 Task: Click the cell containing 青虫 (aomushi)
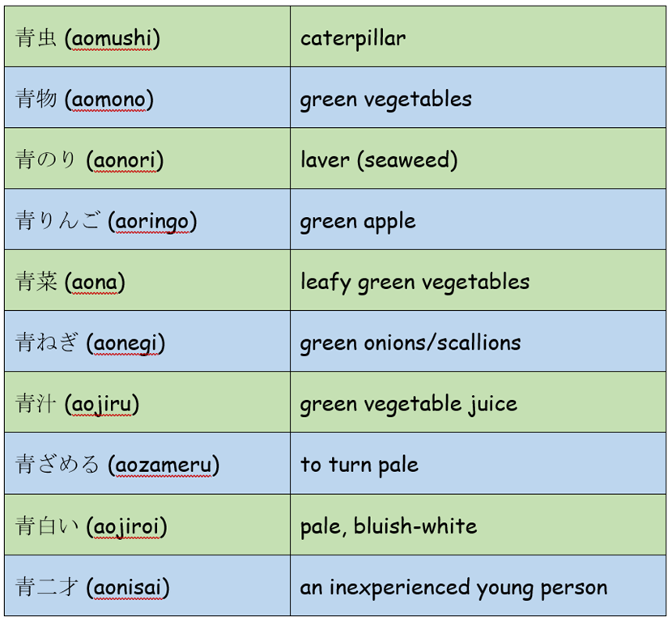point(147,36)
